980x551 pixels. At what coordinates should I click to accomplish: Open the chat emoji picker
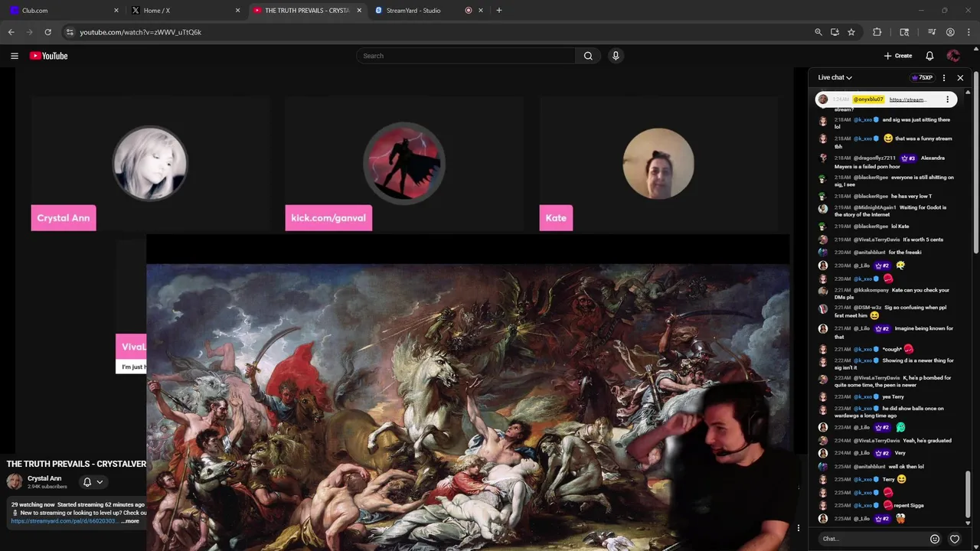tap(935, 539)
